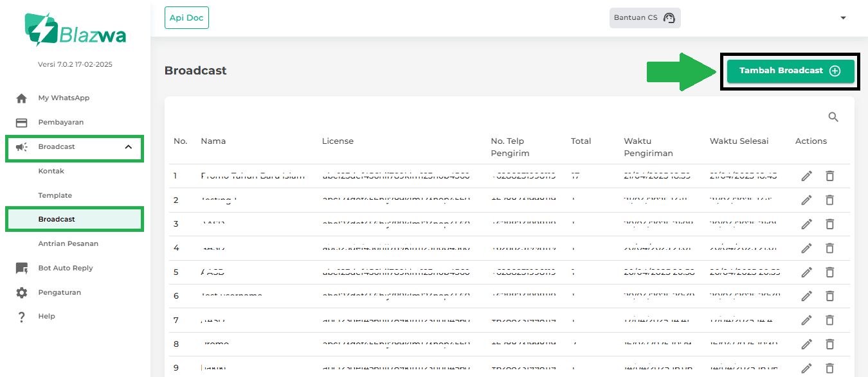This screenshot has height=377, width=868.
Task: Delete broadcast in row 2
Action: [830, 200]
